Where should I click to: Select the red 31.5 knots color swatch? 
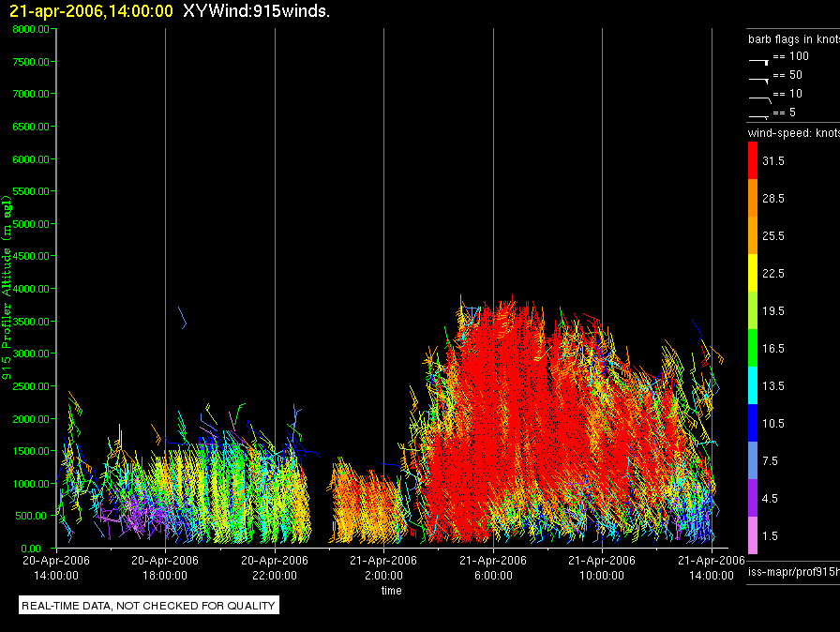click(x=753, y=160)
